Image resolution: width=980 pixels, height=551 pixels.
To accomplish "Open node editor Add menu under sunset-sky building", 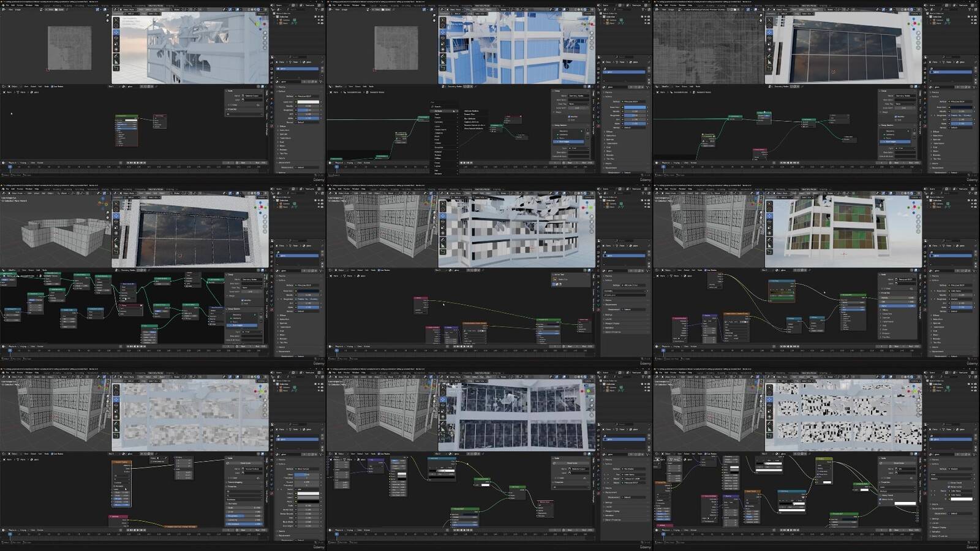I will 39,86.
